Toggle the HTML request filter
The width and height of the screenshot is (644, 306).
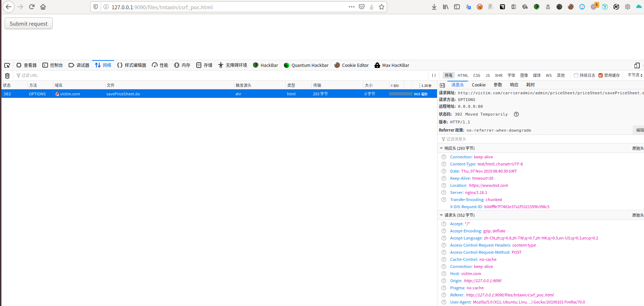click(x=463, y=75)
